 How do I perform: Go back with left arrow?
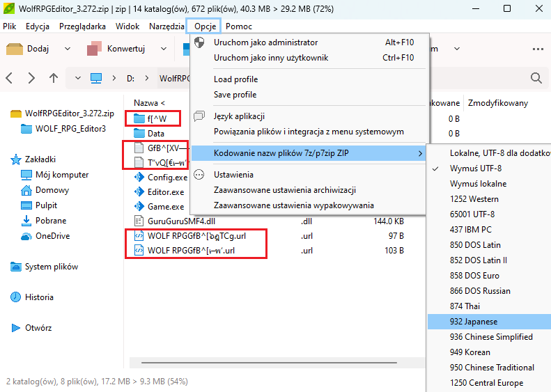(x=10, y=78)
